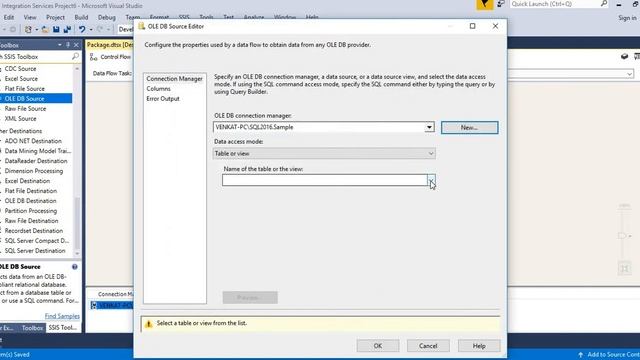Switch to the Package.dtsx document tab
The image size is (640, 360).
[110, 45]
